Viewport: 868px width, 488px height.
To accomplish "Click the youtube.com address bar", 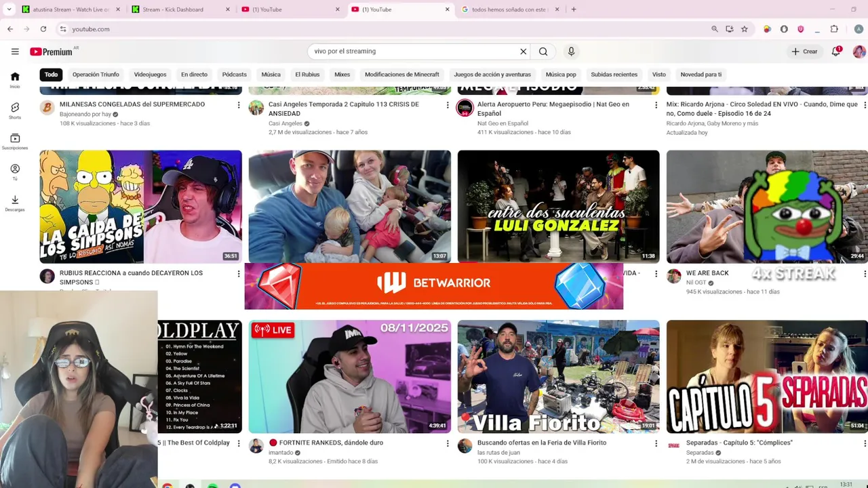I will click(380, 29).
